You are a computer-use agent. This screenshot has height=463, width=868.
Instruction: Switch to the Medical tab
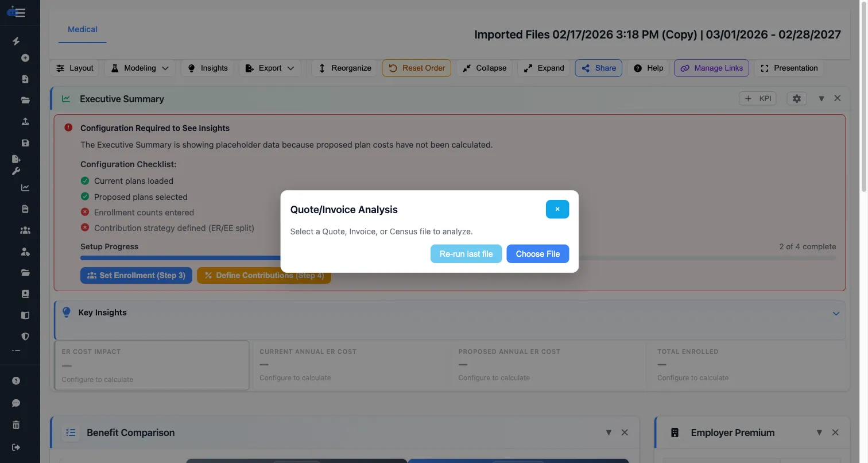(82, 29)
